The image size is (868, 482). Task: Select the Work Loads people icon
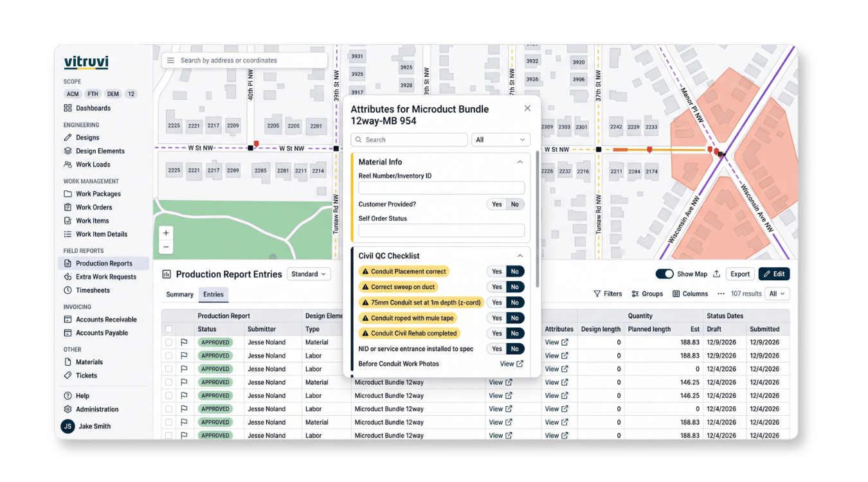point(68,165)
